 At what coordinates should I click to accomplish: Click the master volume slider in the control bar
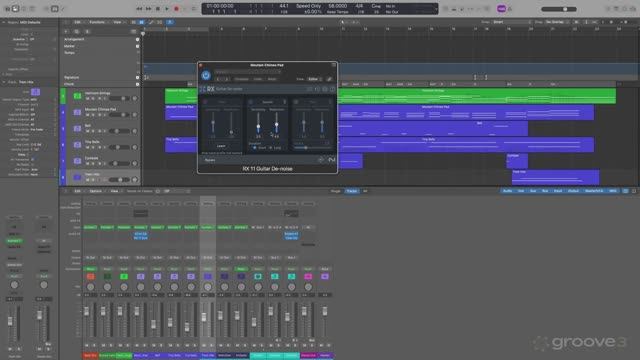coord(559,9)
